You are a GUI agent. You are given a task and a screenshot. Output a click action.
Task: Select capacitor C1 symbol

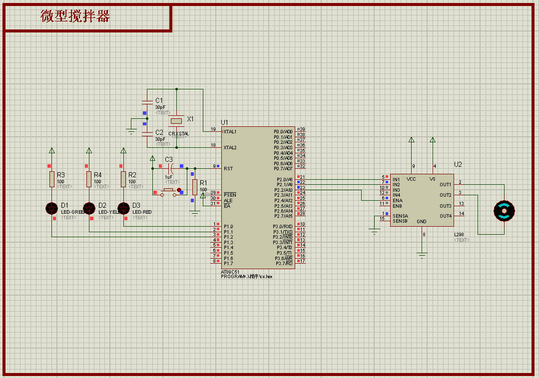(147, 102)
